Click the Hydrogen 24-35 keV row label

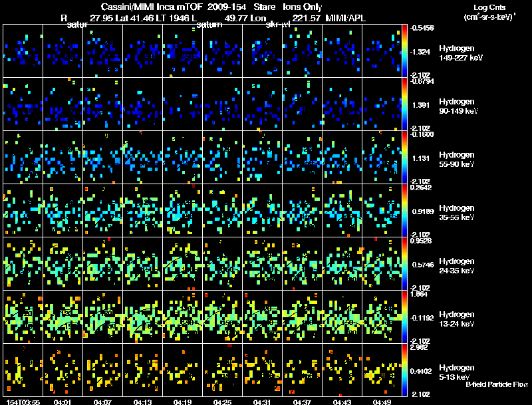click(456, 266)
